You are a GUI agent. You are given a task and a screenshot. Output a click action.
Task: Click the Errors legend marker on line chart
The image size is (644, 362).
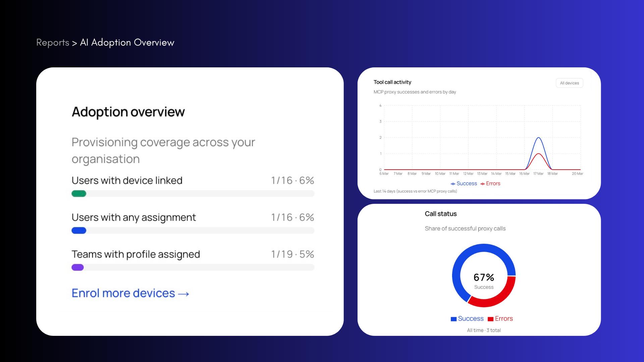click(482, 183)
